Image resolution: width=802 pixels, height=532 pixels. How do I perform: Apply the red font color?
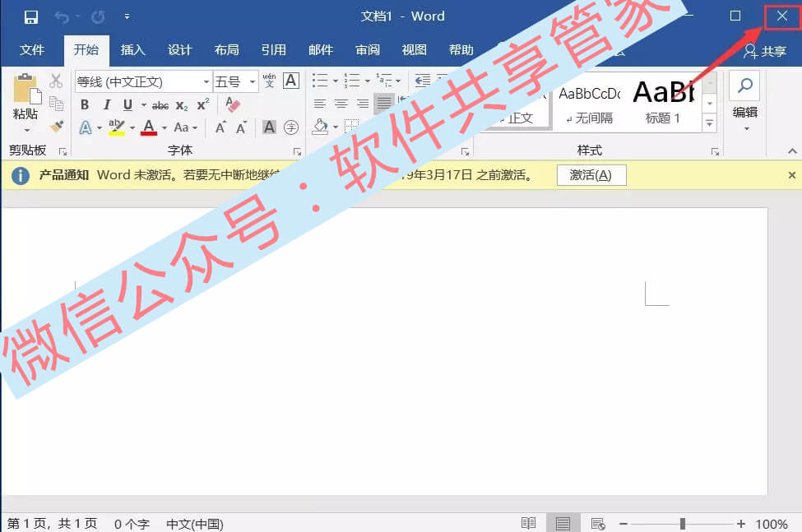[x=149, y=127]
